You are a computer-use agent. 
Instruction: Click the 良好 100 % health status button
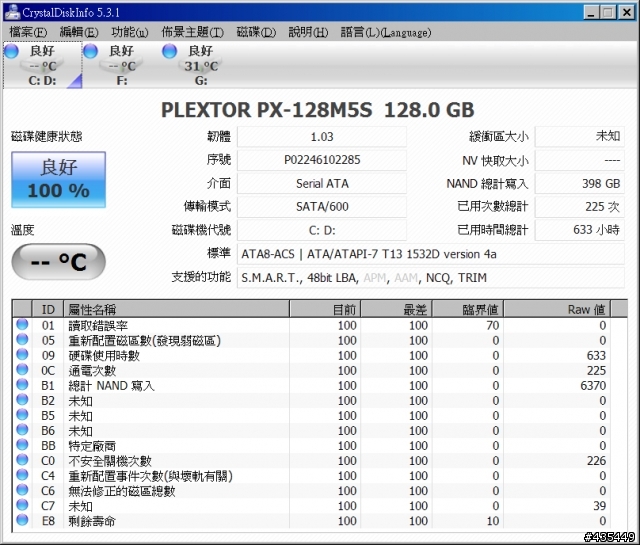click(x=58, y=180)
